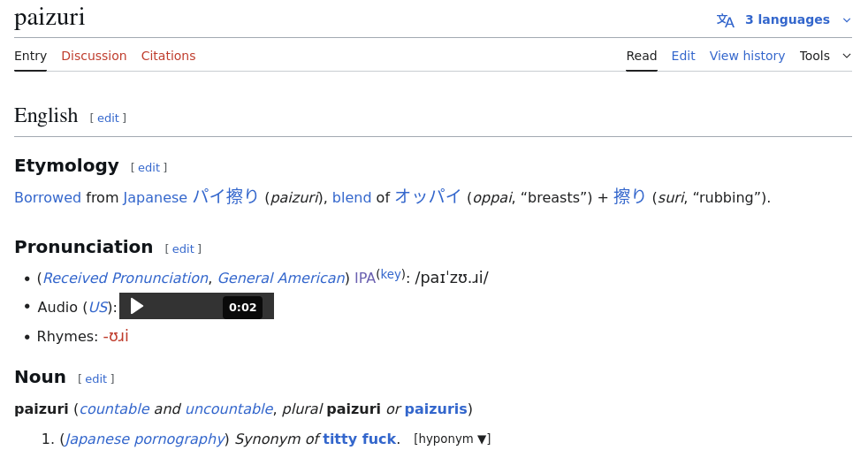The image size is (868, 458).
Task: Open the View history tab
Action: tap(747, 56)
